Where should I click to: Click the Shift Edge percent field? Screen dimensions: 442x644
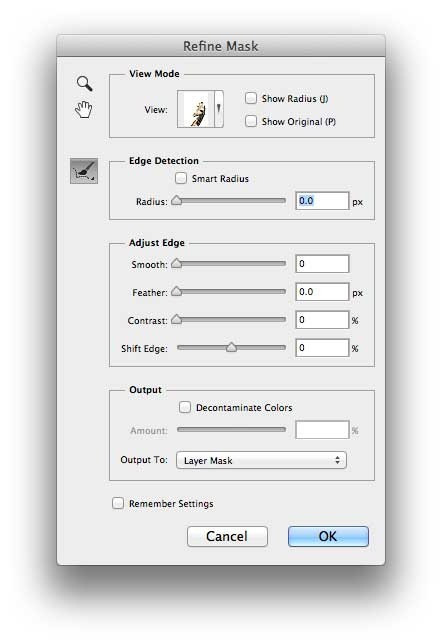[x=322, y=348]
